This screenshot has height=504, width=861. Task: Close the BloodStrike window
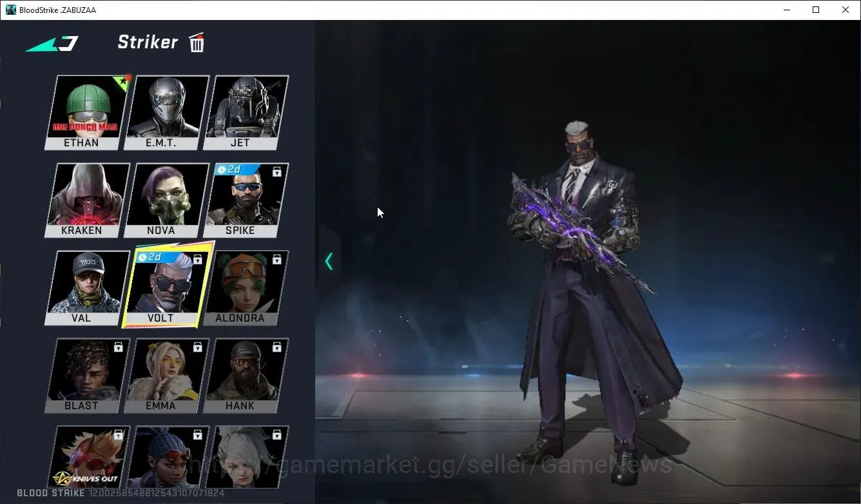click(846, 10)
